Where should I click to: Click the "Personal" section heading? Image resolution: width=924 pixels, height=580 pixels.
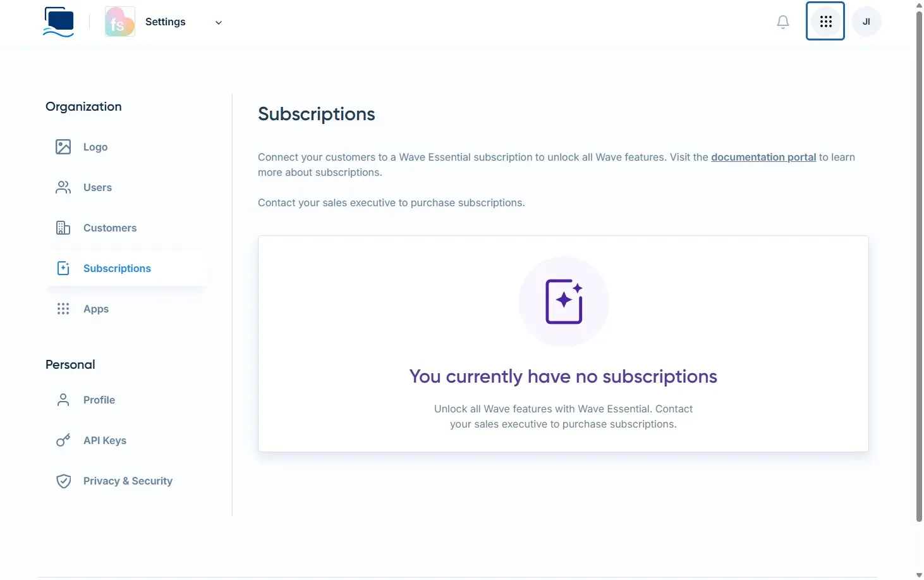[70, 364]
